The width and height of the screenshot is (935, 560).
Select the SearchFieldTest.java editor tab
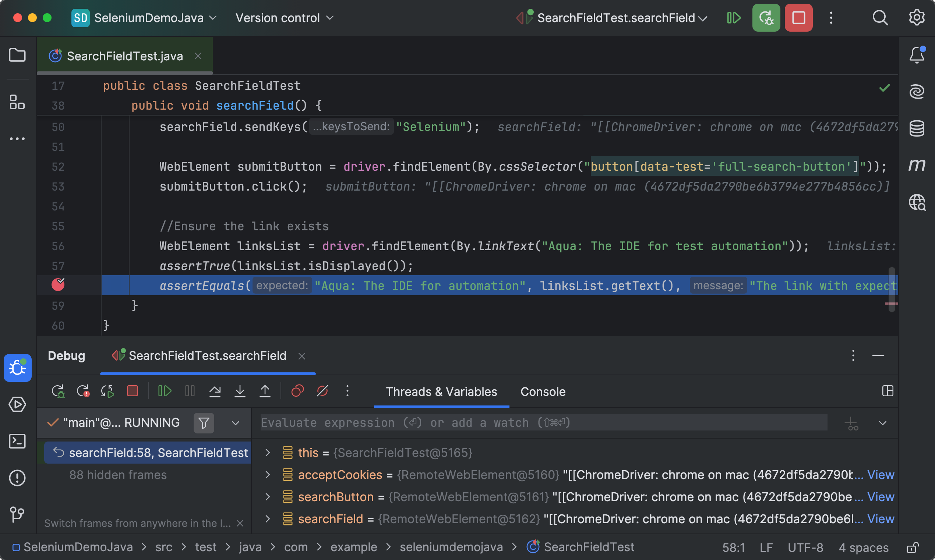(x=124, y=56)
